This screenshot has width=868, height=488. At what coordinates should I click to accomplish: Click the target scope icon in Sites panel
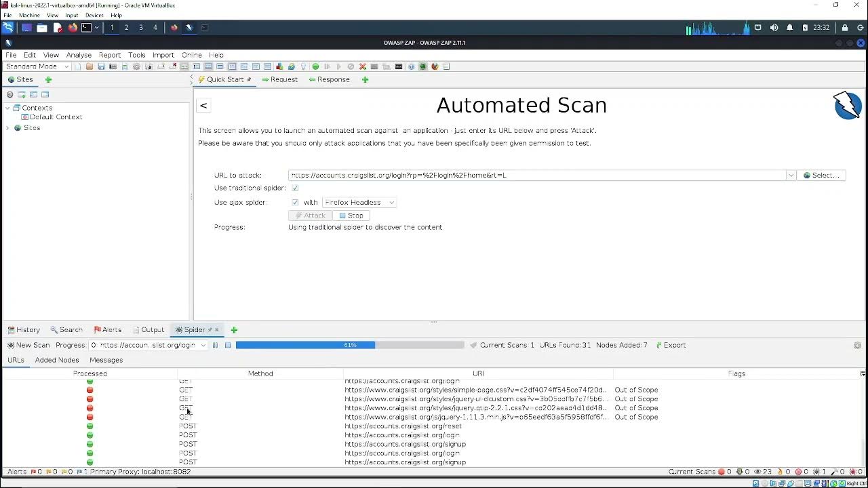[x=9, y=94]
